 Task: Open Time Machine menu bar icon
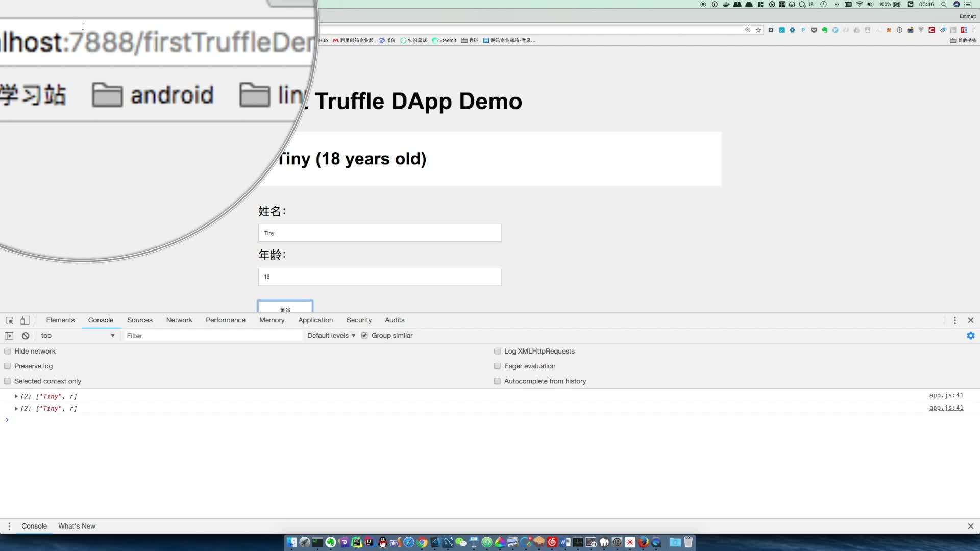coord(823,4)
